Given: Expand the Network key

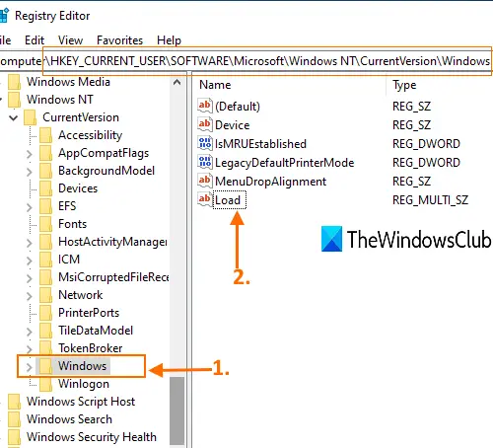Looking at the screenshot, I should (30, 296).
